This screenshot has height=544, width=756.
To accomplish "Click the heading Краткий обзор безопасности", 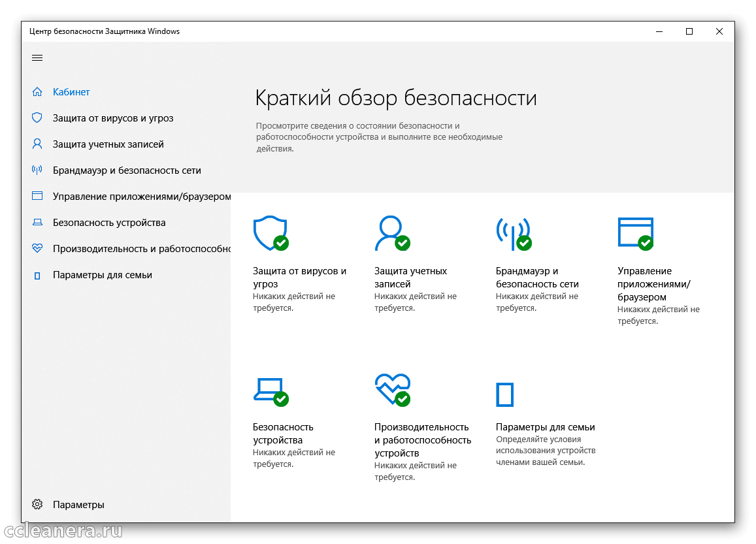I will pos(396,98).
